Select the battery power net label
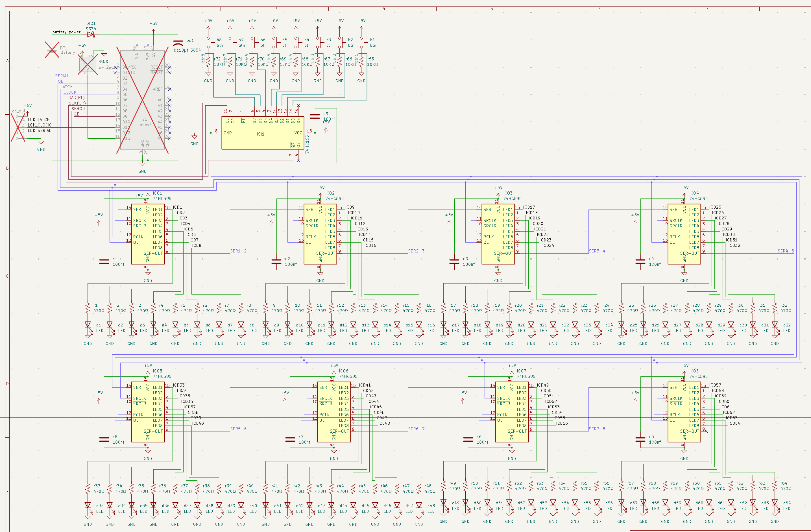The height and width of the screenshot is (532, 811). pyautogui.click(x=66, y=32)
